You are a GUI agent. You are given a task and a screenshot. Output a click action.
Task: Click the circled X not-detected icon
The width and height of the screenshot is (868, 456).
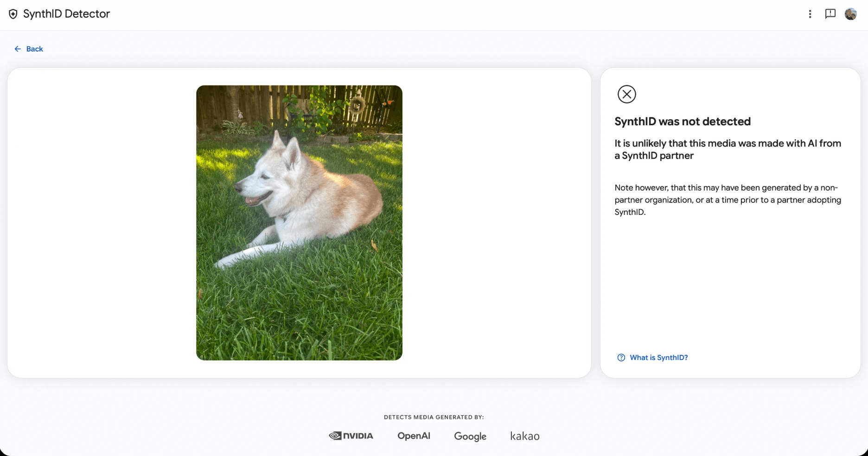tap(627, 94)
